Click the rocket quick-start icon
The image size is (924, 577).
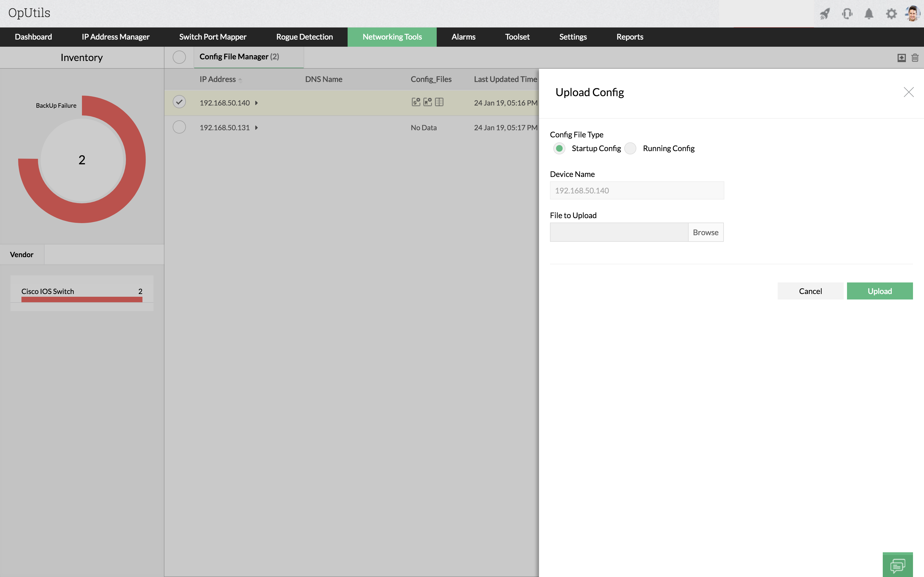[825, 14]
